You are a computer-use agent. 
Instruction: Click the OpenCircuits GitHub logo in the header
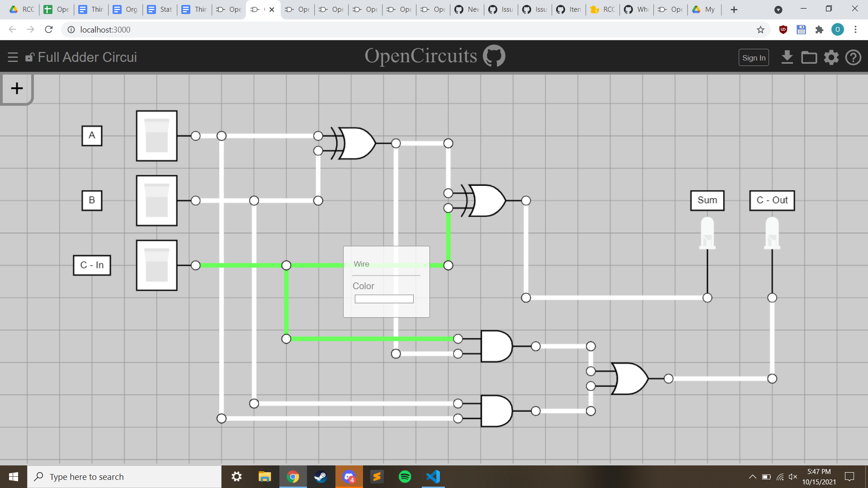[x=495, y=55]
